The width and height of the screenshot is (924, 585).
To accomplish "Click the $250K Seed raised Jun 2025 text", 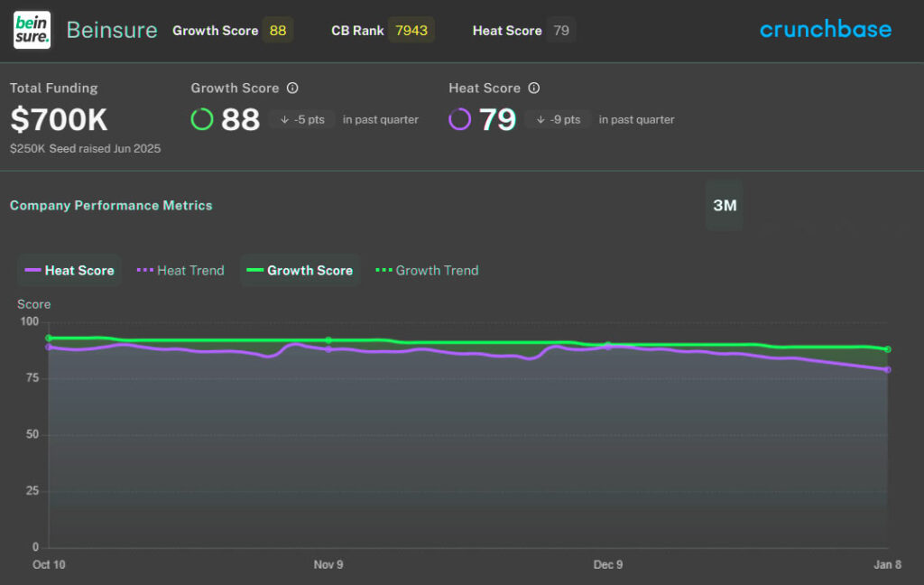I will tap(85, 149).
